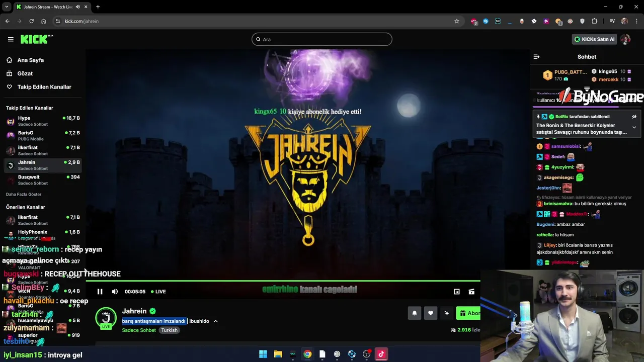Jump to LIVE indicator in player
Viewport: 644px width, 362px height.
158,292
